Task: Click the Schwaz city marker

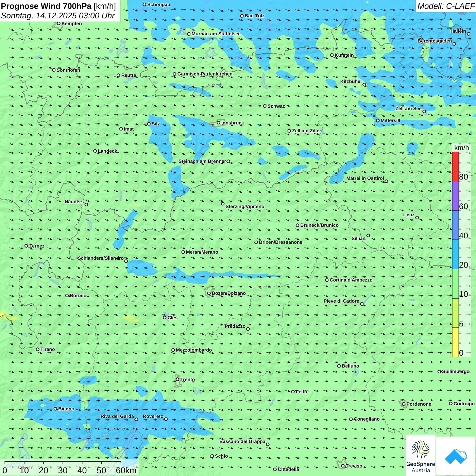Action: (265, 106)
